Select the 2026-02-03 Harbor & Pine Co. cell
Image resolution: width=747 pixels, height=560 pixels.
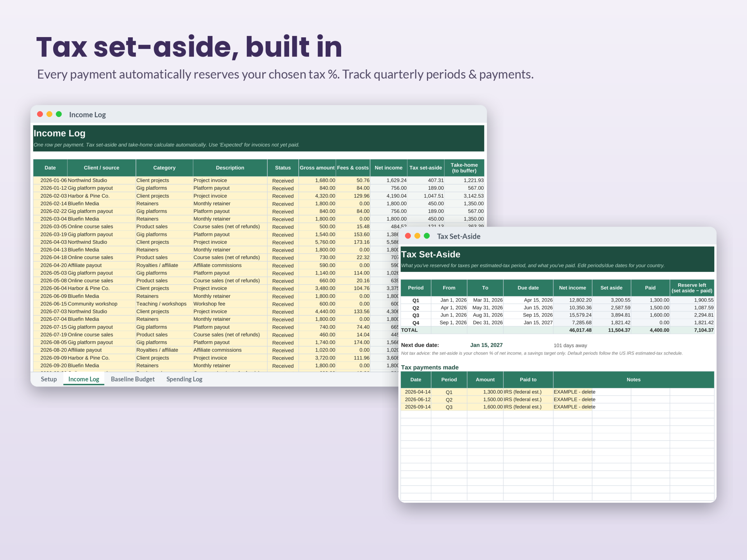(x=102, y=196)
